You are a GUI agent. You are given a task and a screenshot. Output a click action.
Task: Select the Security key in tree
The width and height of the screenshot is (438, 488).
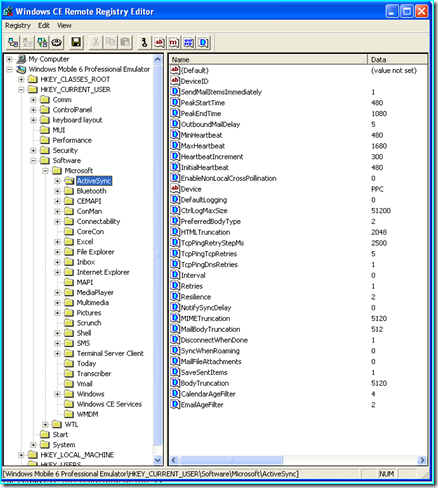(65, 150)
